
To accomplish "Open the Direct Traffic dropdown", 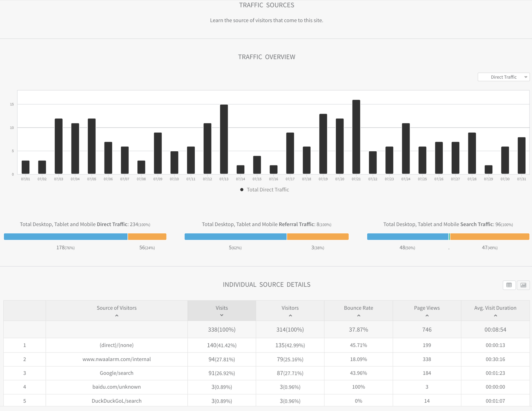I will point(503,77).
